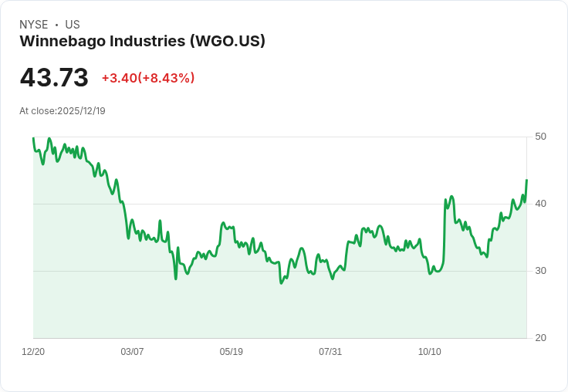This screenshot has width=568, height=392.
Task: Click the April low point below 30
Action: pyautogui.click(x=176, y=279)
